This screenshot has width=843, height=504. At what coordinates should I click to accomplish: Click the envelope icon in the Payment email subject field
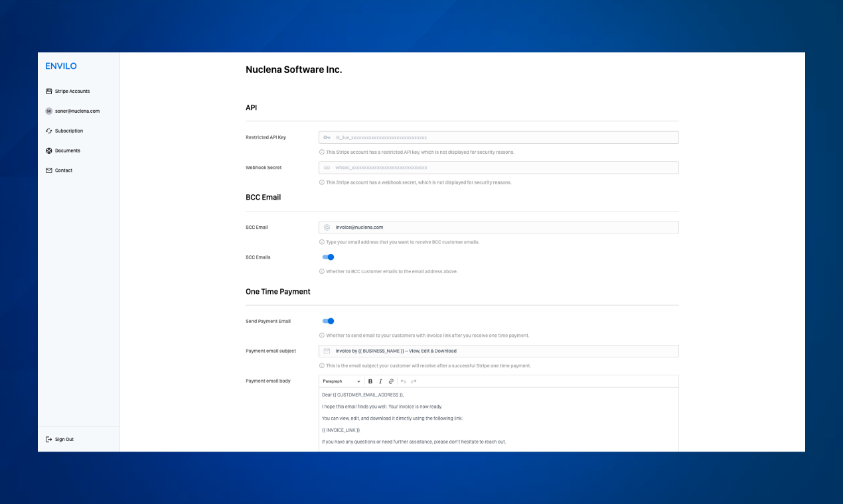(x=327, y=351)
